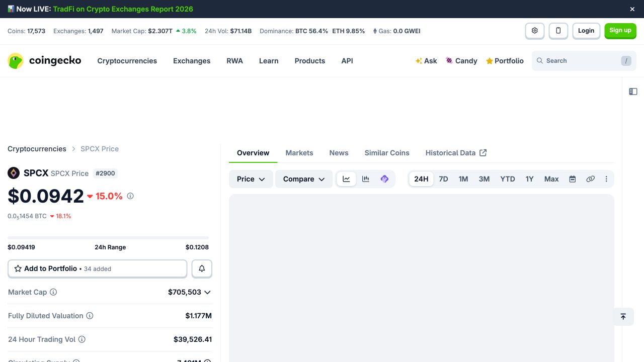This screenshot has height=362, width=644.
Task: Click the $39,526.41 trading volume figure
Action: point(193,339)
